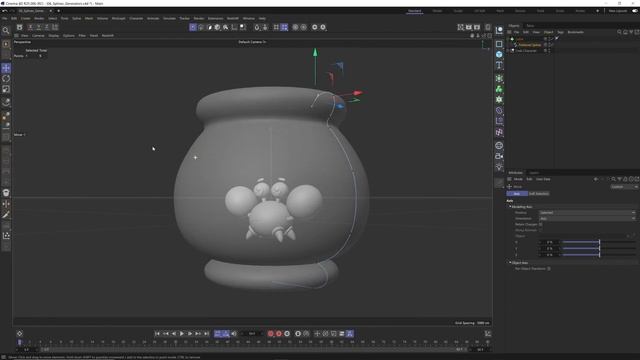Click the search icon in Object Manager

pyautogui.click(x=619, y=32)
